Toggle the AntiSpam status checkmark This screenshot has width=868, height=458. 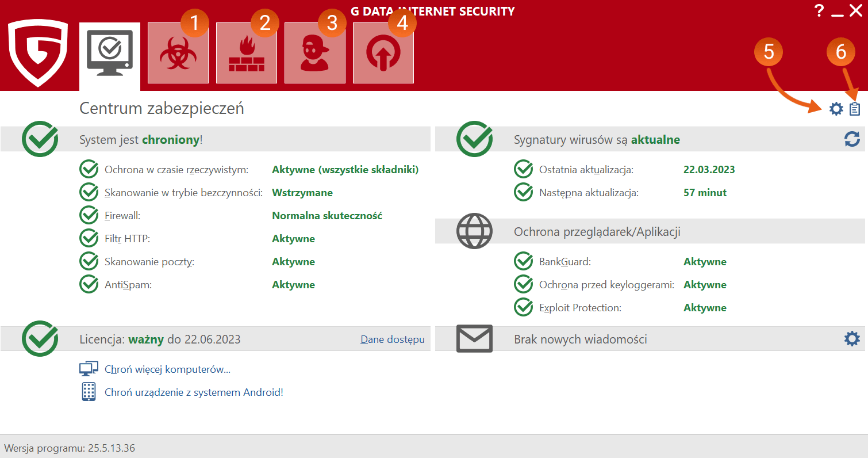89,284
